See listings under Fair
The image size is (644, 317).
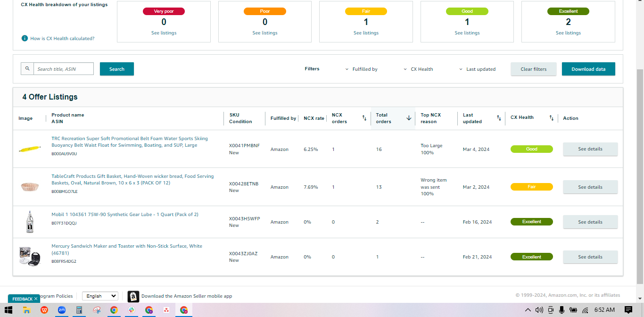coord(366,33)
